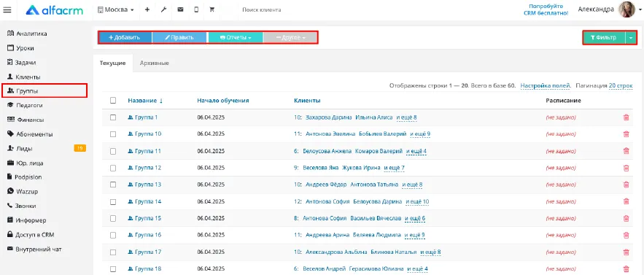
Task: Delete Группа 1 with trash icon
Action: [x=626, y=117]
